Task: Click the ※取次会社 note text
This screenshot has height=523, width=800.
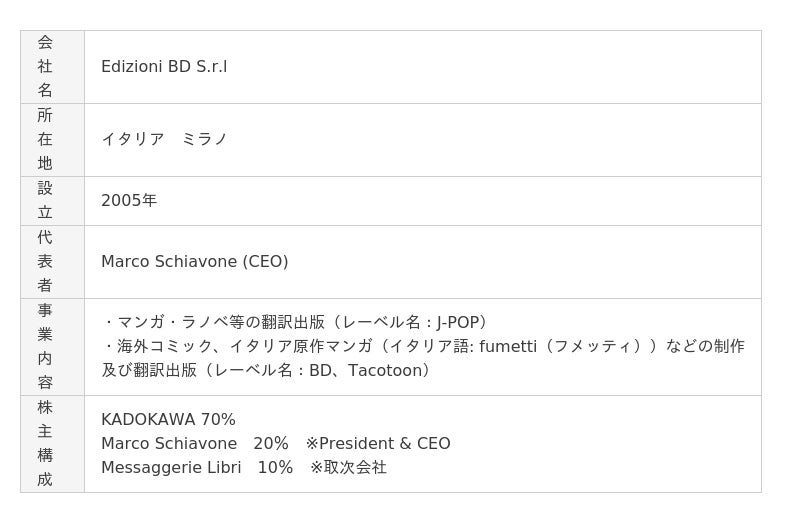Action: coord(348,467)
